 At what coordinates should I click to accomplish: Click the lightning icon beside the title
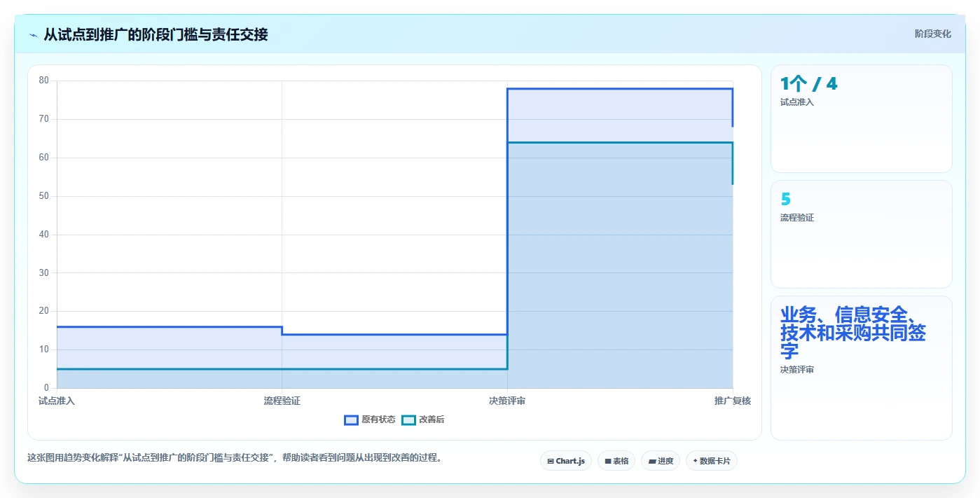(x=34, y=35)
